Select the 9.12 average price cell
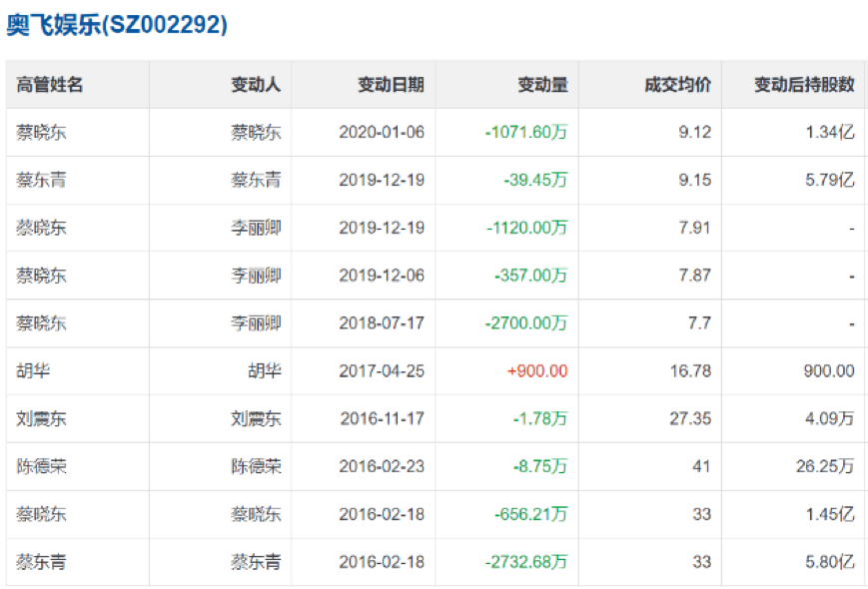Screen dimensions: 868x589 pyautogui.click(x=695, y=132)
